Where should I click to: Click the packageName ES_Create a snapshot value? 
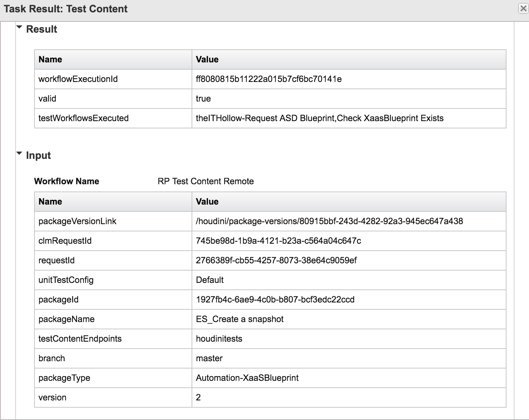(x=239, y=319)
